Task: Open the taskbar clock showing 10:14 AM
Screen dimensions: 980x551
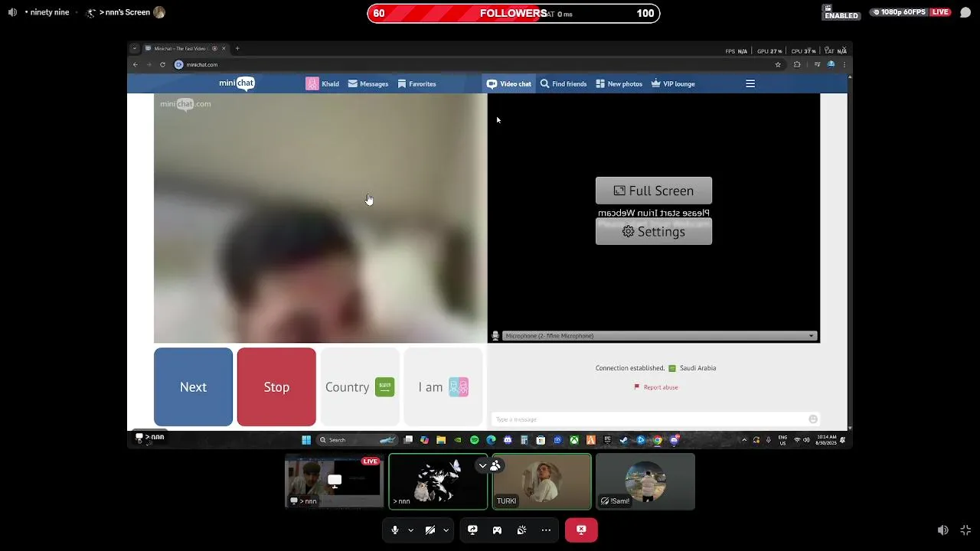Action: [x=826, y=440]
